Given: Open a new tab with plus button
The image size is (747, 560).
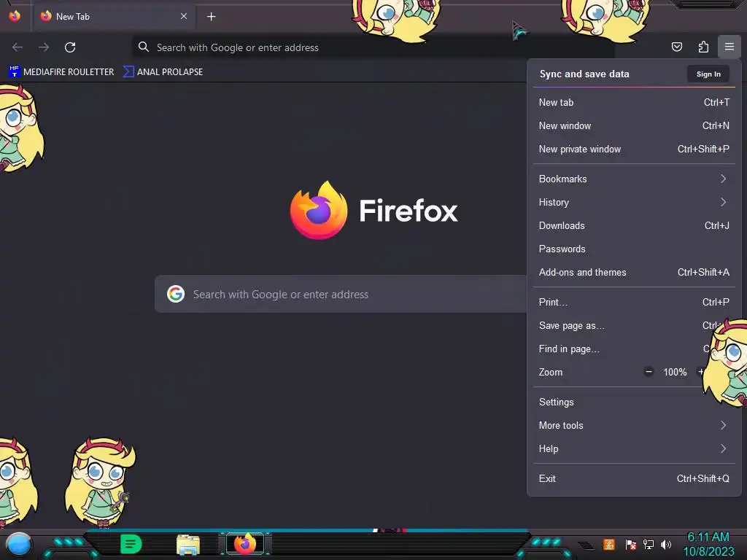Looking at the screenshot, I should (x=211, y=17).
